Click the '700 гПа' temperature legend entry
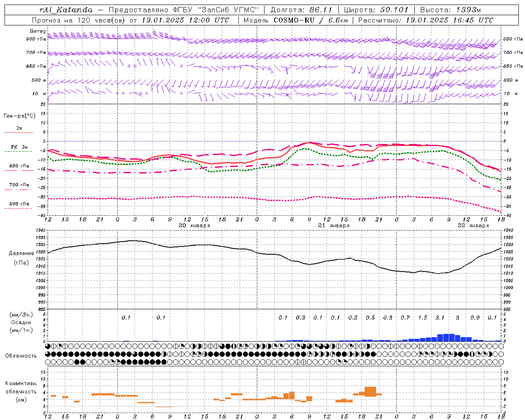 (19, 185)
